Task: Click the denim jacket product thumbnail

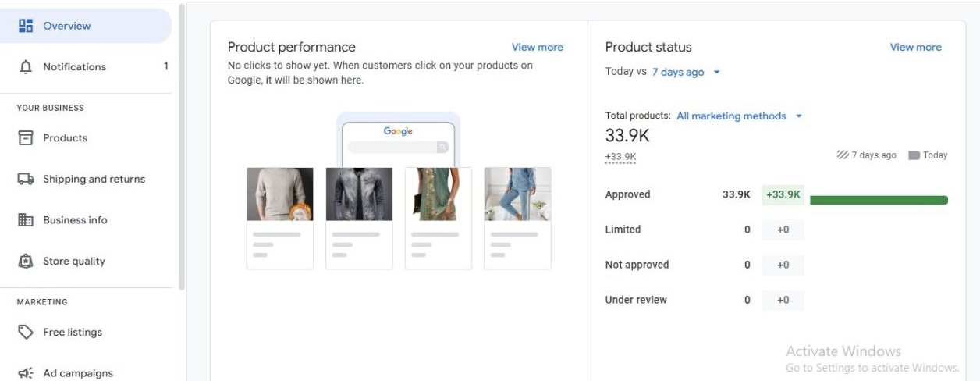Action: [x=359, y=194]
